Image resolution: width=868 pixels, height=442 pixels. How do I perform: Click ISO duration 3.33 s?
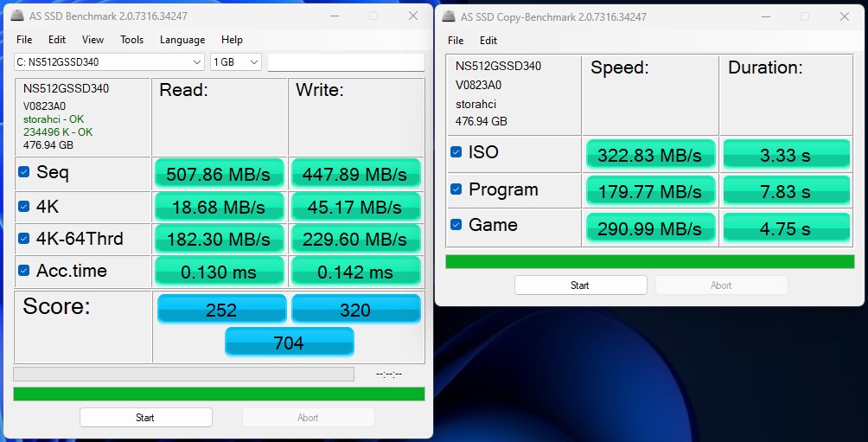click(x=786, y=155)
